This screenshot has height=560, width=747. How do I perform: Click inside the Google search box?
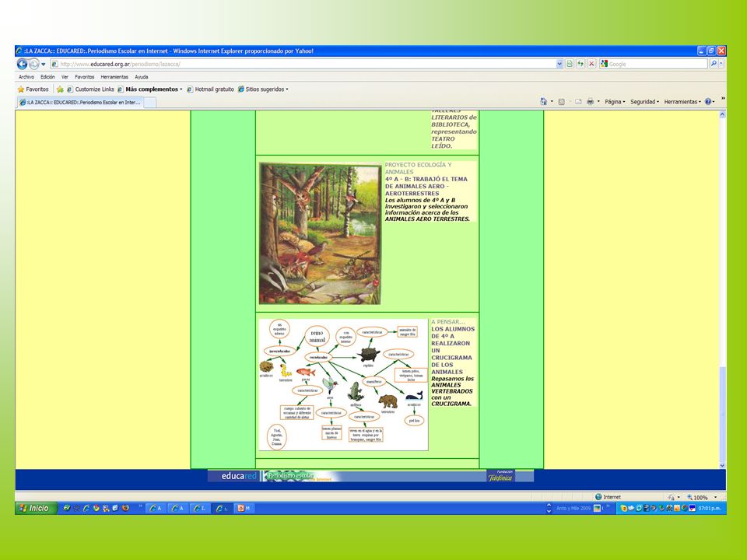pyautogui.click(x=657, y=64)
